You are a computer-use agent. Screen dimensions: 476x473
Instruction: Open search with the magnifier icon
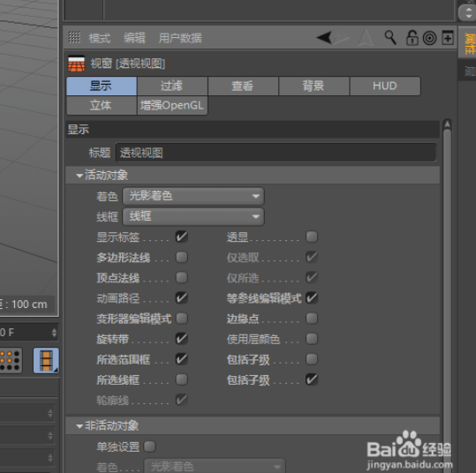click(x=390, y=38)
